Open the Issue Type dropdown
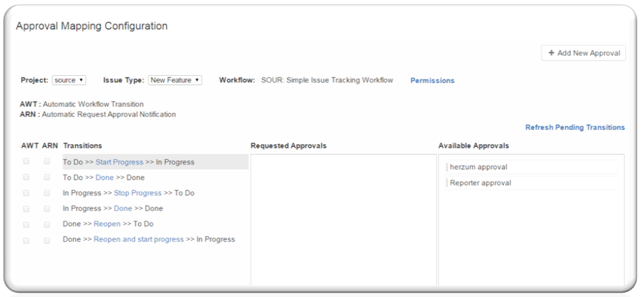 (x=175, y=80)
